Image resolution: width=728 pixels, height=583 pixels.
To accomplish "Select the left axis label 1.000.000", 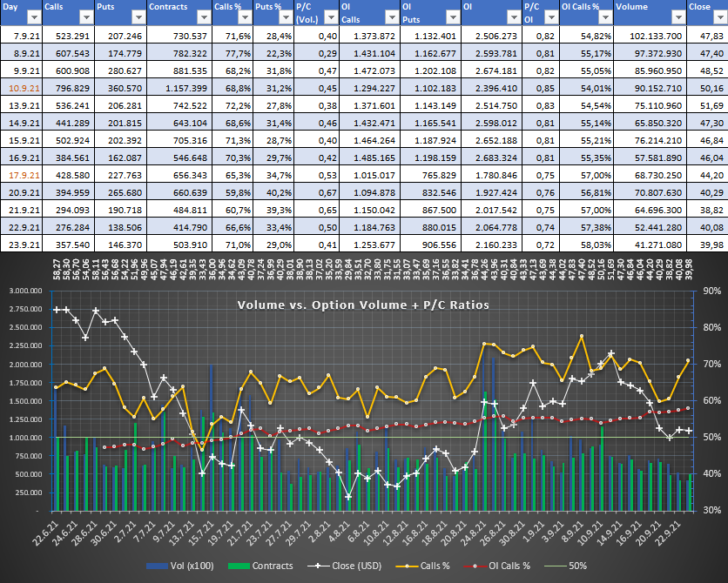I will pos(25,438).
